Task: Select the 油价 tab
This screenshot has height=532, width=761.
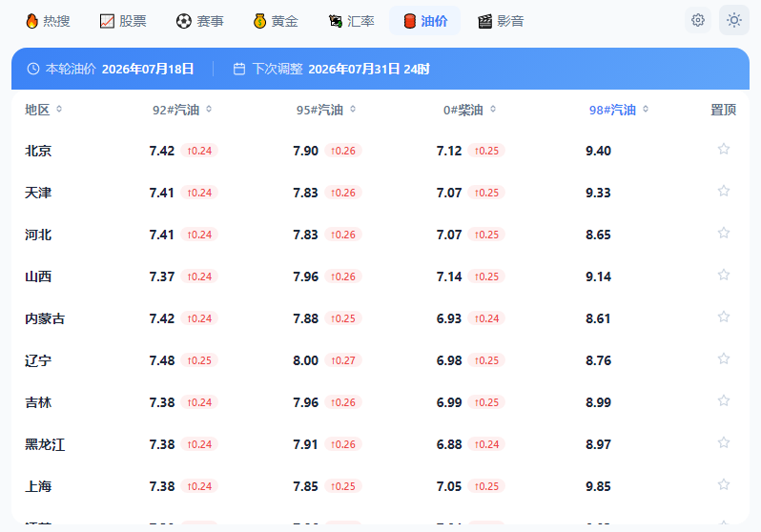Action: tap(425, 21)
